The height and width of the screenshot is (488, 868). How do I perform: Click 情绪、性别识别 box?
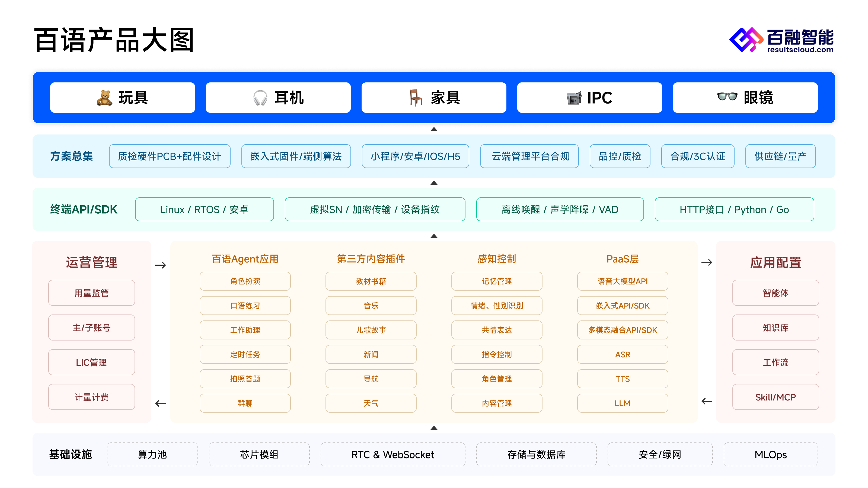pos(497,306)
